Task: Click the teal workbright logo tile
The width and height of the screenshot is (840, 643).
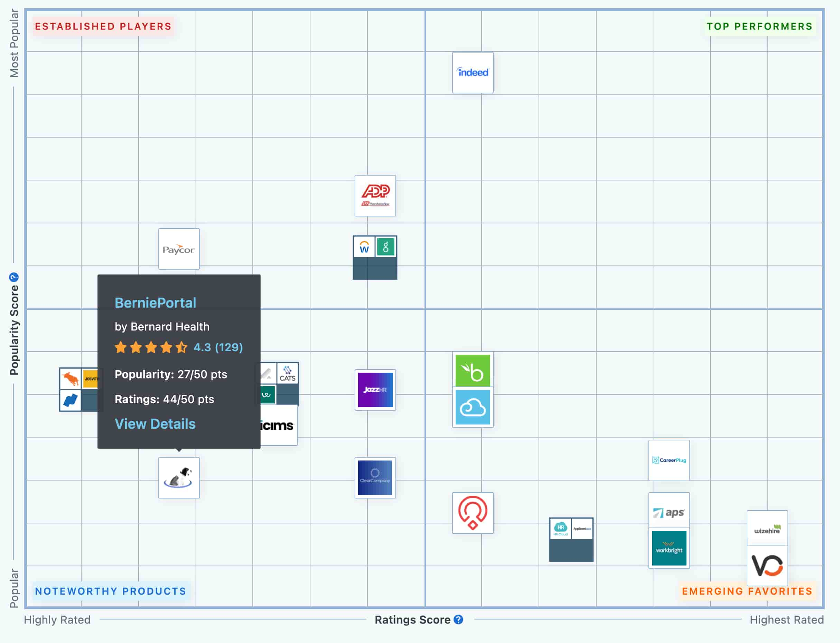Action: pyautogui.click(x=669, y=548)
